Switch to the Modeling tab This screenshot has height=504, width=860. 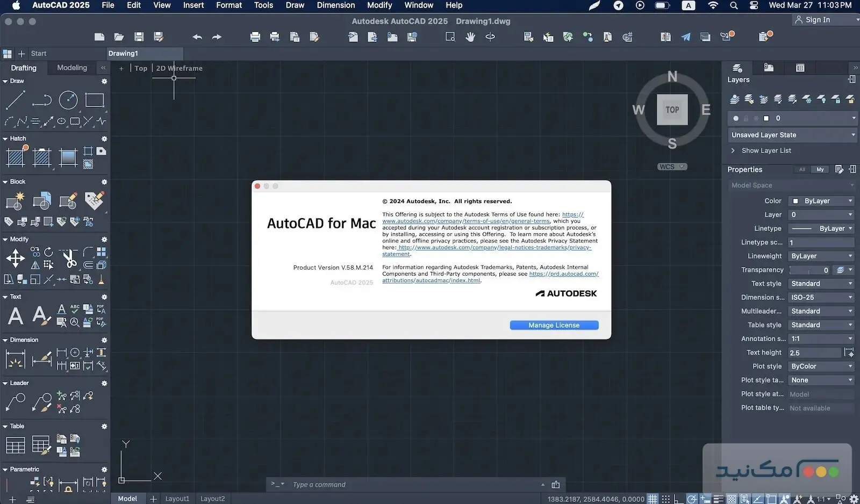(71, 68)
